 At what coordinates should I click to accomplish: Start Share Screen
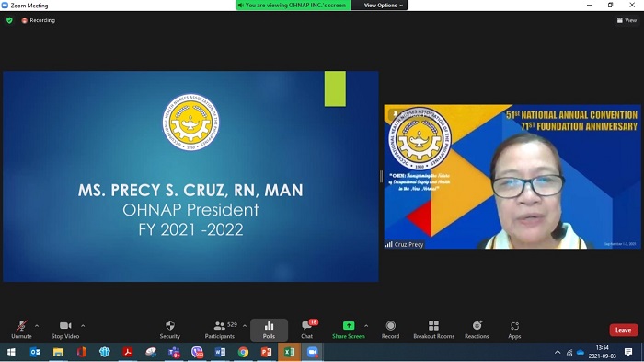point(349,330)
